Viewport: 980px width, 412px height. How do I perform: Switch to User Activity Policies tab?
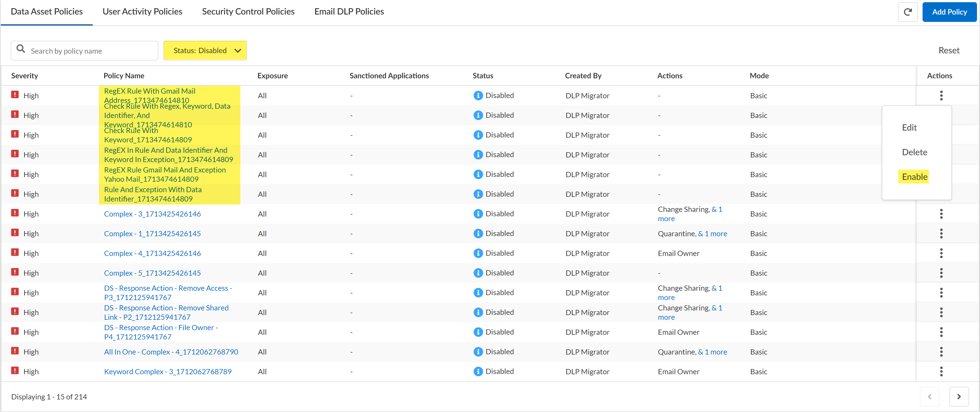[142, 12]
